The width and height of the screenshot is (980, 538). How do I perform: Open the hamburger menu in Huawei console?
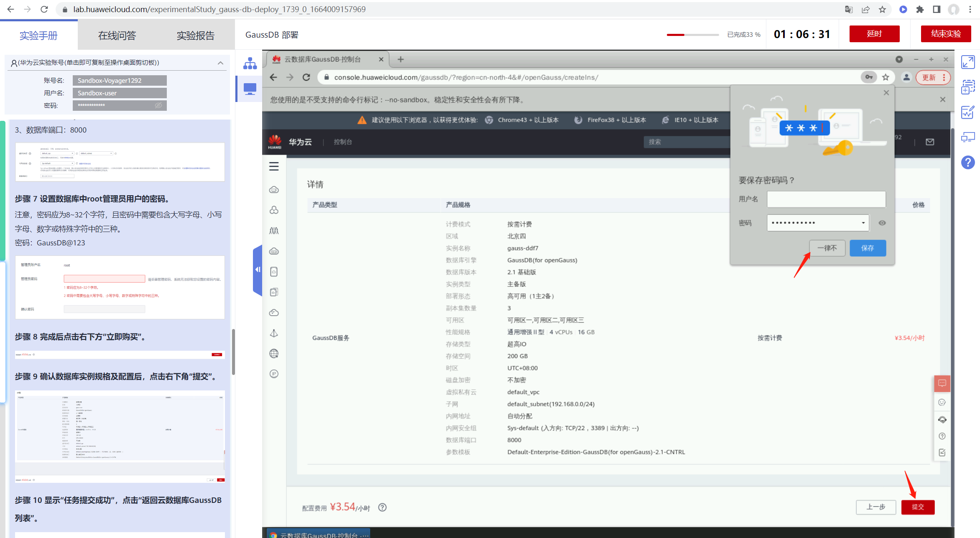(274, 166)
